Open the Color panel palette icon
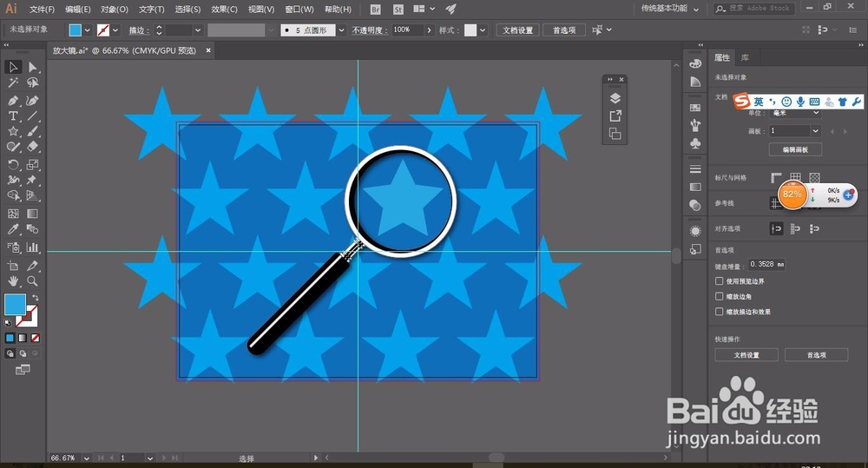868x468 pixels. [x=695, y=63]
